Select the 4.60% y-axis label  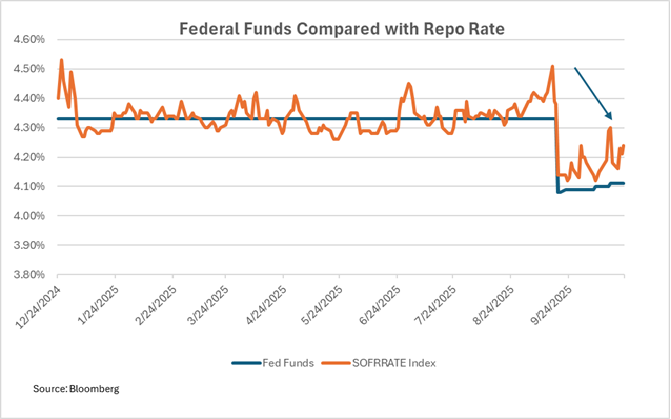pos(28,40)
